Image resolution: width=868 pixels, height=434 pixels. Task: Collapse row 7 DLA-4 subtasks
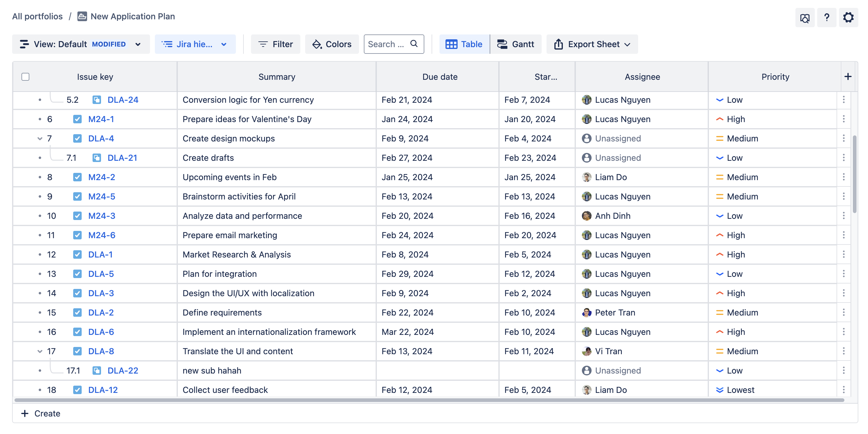(40, 139)
